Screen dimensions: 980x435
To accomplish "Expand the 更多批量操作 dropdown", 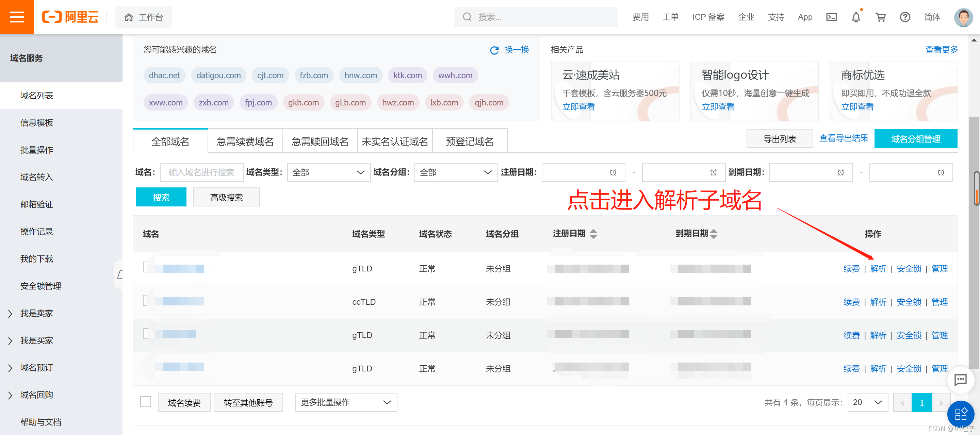I will pyautogui.click(x=346, y=402).
